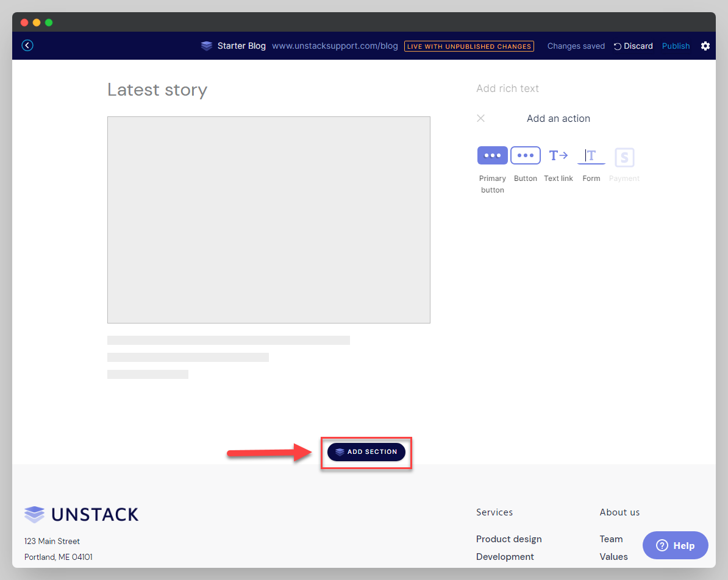
Task: Click the LIVE WITH UNPUBLISHED CHANGES badge
Action: click(x=469, y=46)
